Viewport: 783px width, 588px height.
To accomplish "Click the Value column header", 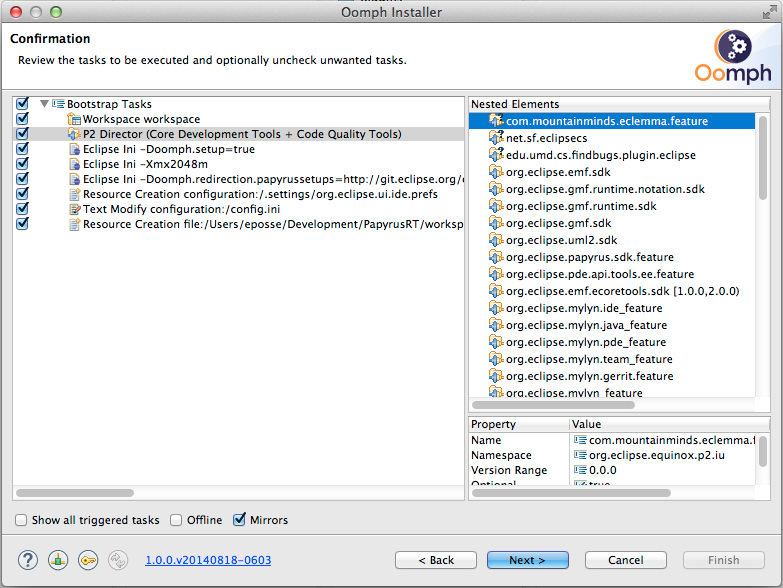I will [670, 424].
